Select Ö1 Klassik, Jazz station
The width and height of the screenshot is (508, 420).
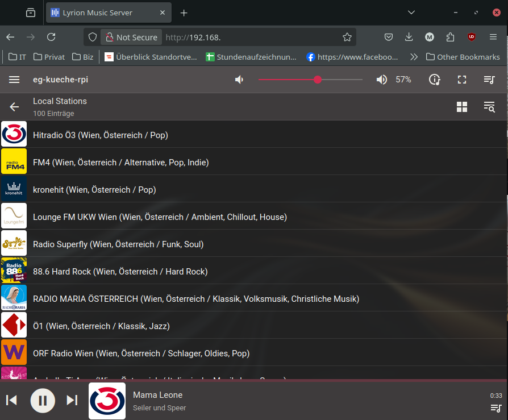point(253,325)
